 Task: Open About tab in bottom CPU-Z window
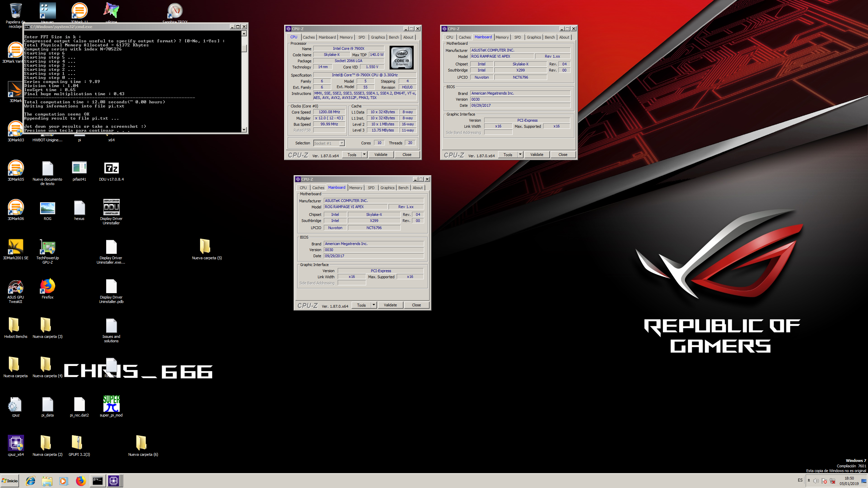click(x=418, y=188)
